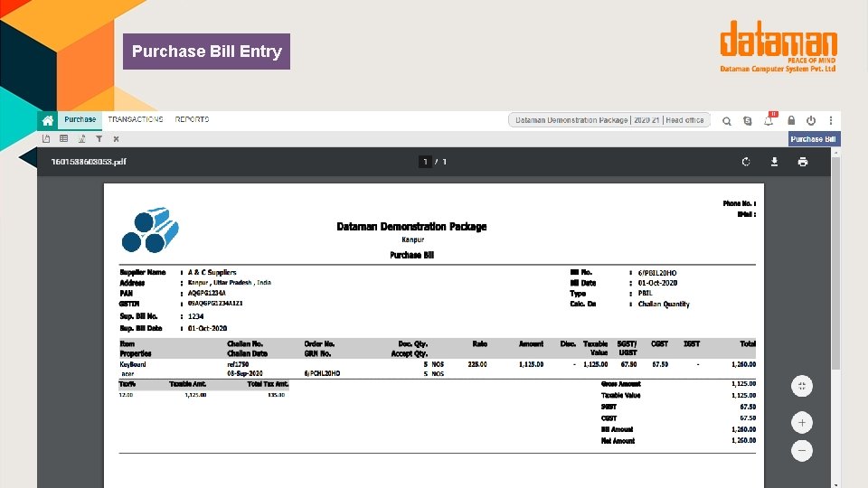
Task: Open the table list view icon
Action: [63, 139]
